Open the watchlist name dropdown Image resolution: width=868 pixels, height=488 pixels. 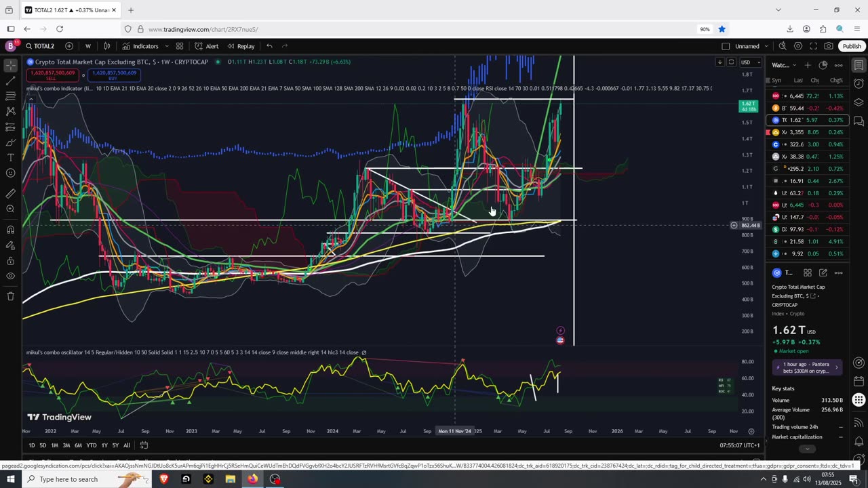coord(784,65)
